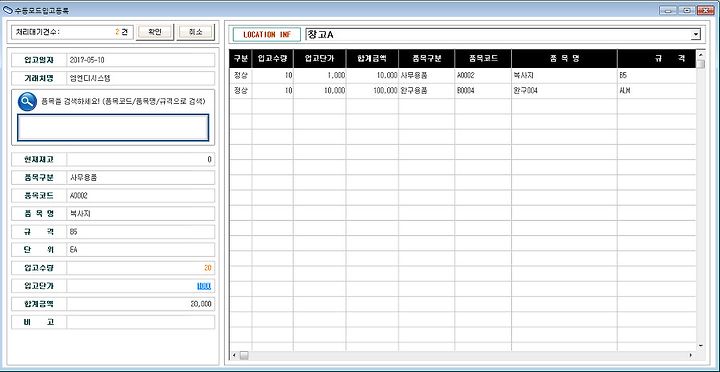Click the 정상 cell in the B0004 row

[241, 91]
